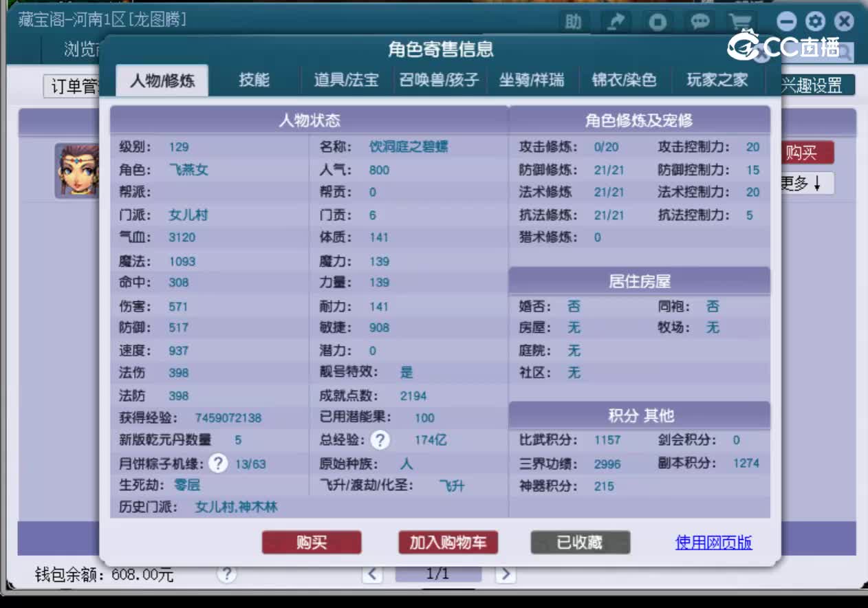Click the 助 help icon at top

573,21
